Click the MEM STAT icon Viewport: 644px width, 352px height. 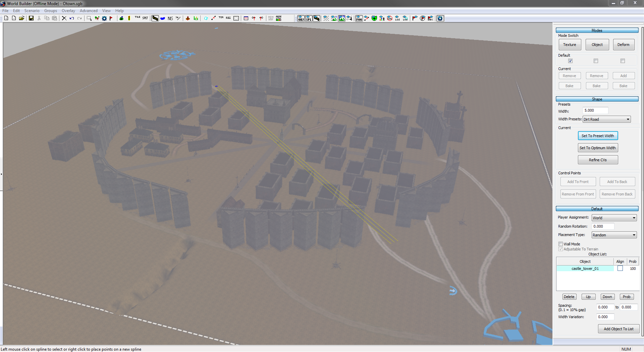coord(279,18)
